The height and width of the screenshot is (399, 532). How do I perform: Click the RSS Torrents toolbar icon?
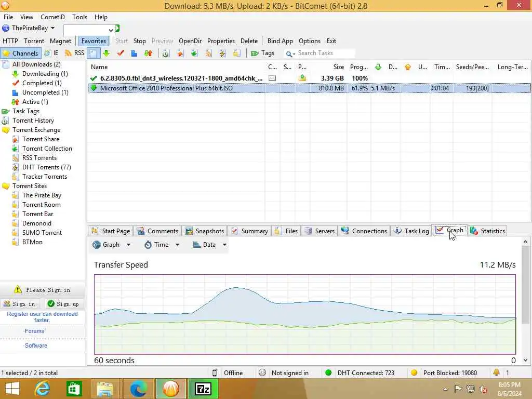pyautogui.click(x=208, y=54)
